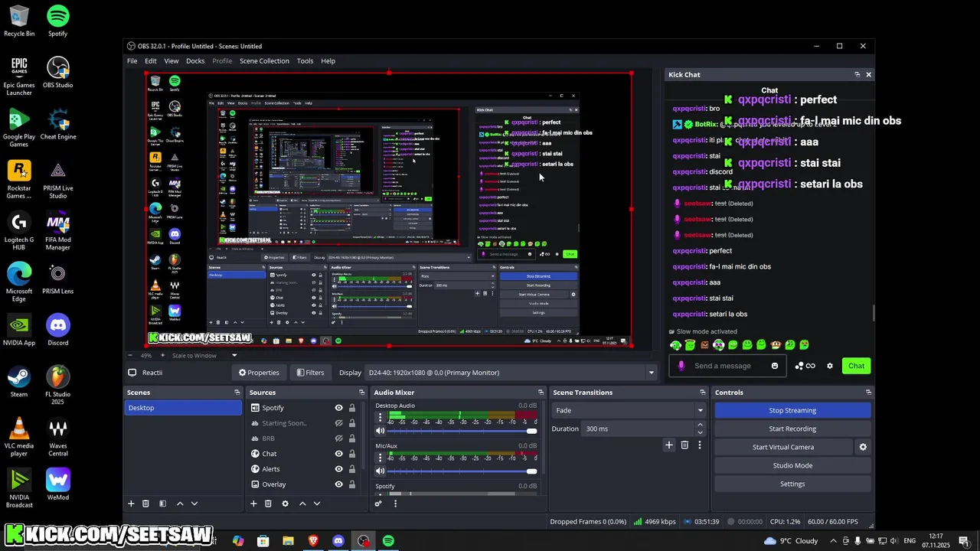
Task: Open transition properties three-dot menu
Action: click(x=699, y=445)
